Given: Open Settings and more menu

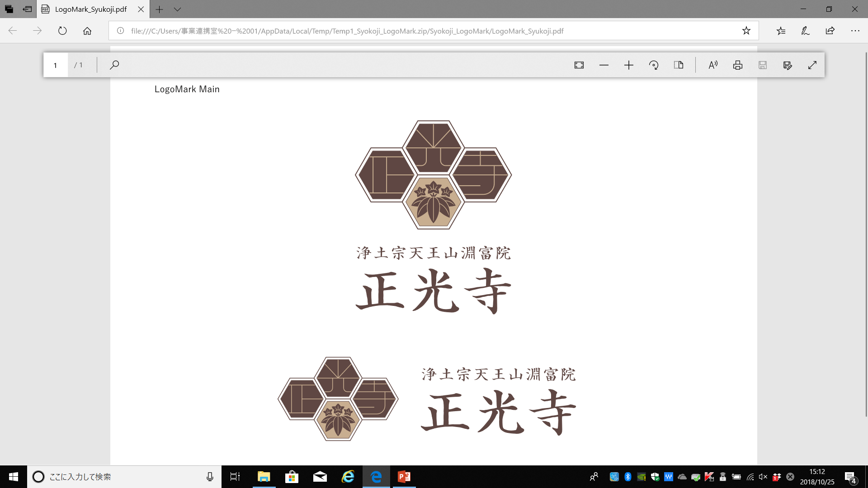Looking at the screenshot, I should [x=855, y=31].
